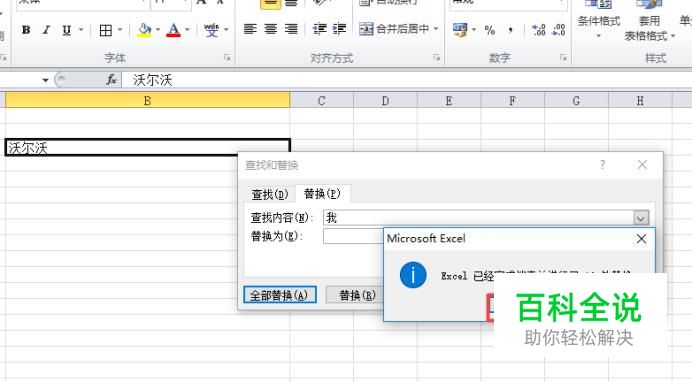Open accounting format dropdown arrow
This screenshot has width=692, height=382.
[x=474, y=30]
